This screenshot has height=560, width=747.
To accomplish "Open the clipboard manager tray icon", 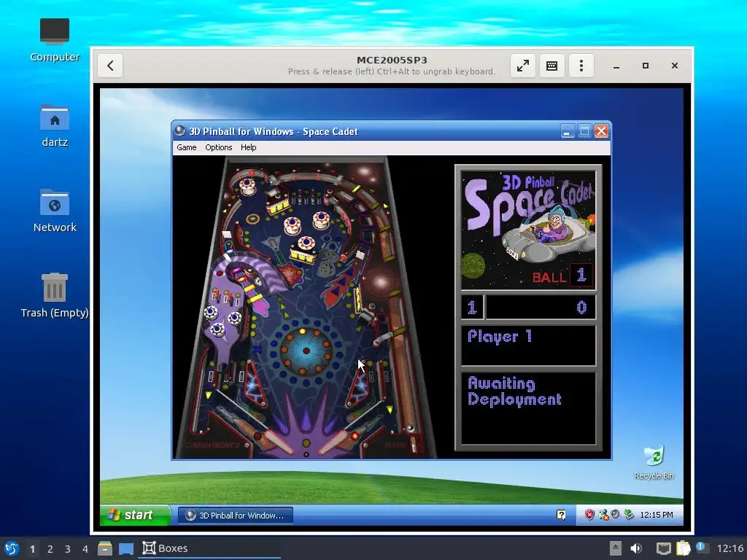I will 683,548.
